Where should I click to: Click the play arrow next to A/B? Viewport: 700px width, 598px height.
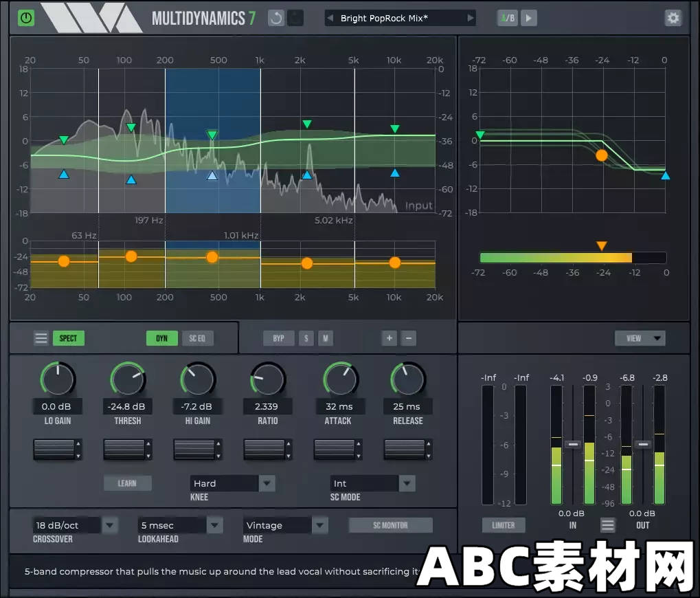(528, 18)
